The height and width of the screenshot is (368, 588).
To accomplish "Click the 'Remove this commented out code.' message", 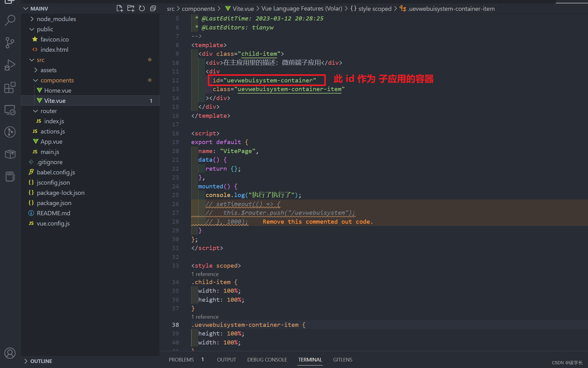I will pos(318,222).
